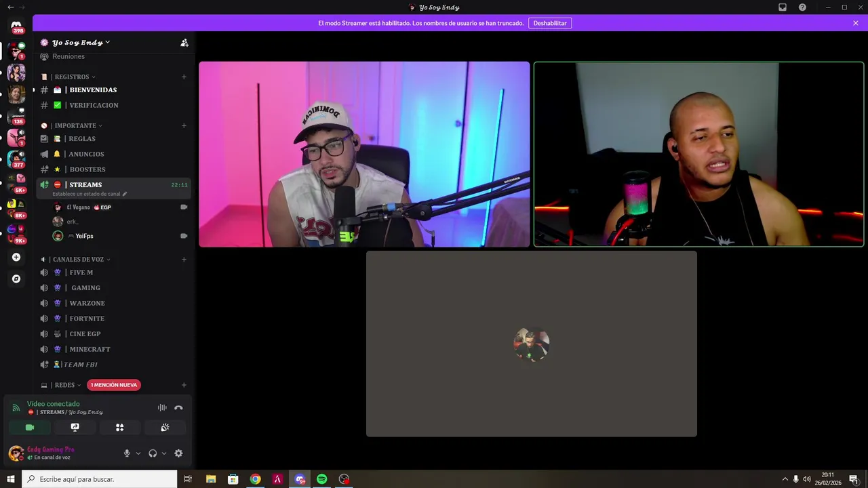Edit channel status pencil under STREAMS
868x488 pixels.
point(125,194)
